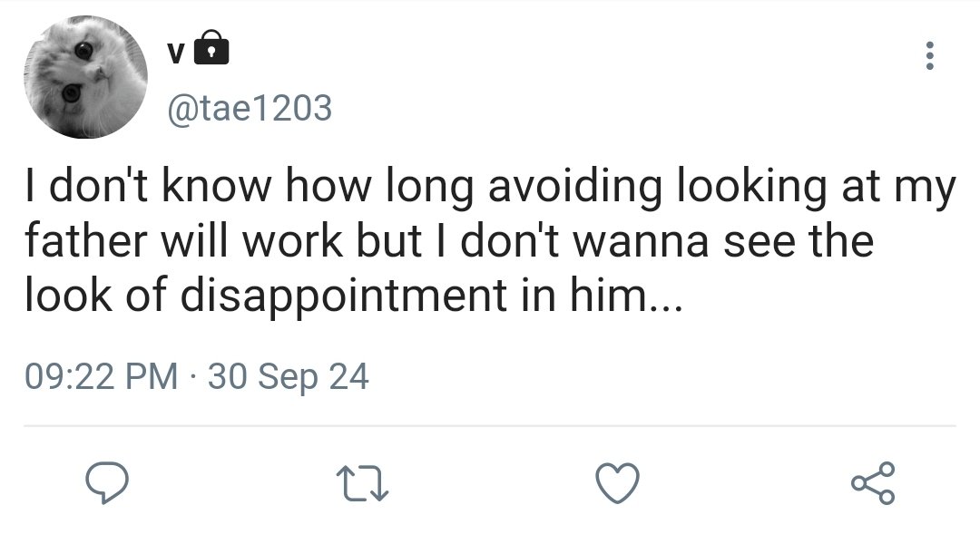Open the @tae1203 handle profile
This screenshot has height=534, width=980.
click(250, 108)
